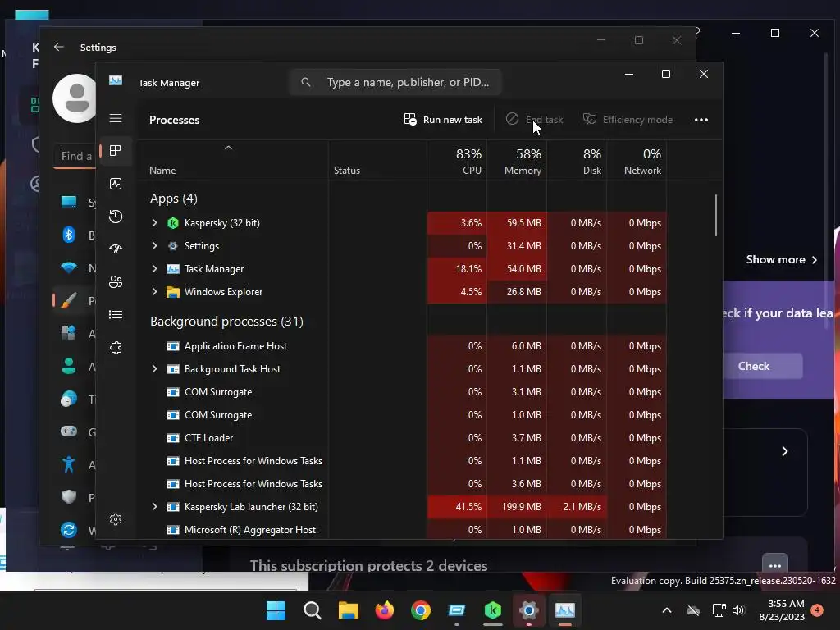Sort processes by Status column
The width and height of the screenshot is (840, 630).
(x=377, y=161)
